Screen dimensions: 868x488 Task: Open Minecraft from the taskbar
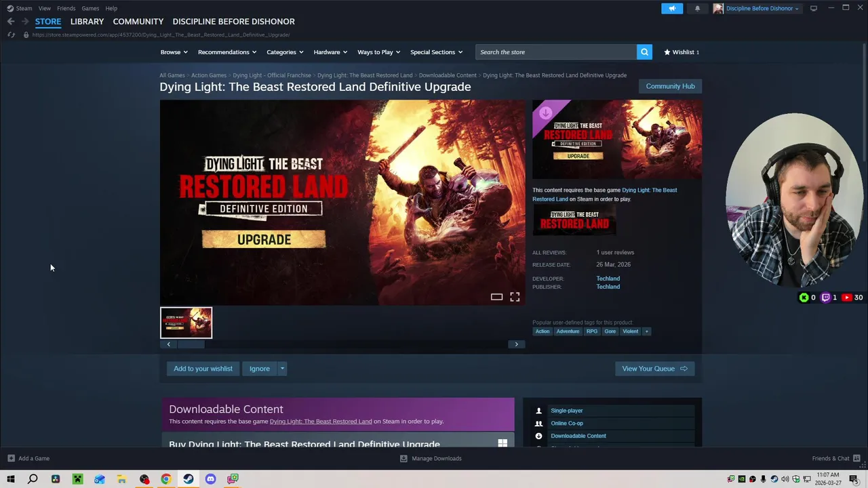[77, 479]
